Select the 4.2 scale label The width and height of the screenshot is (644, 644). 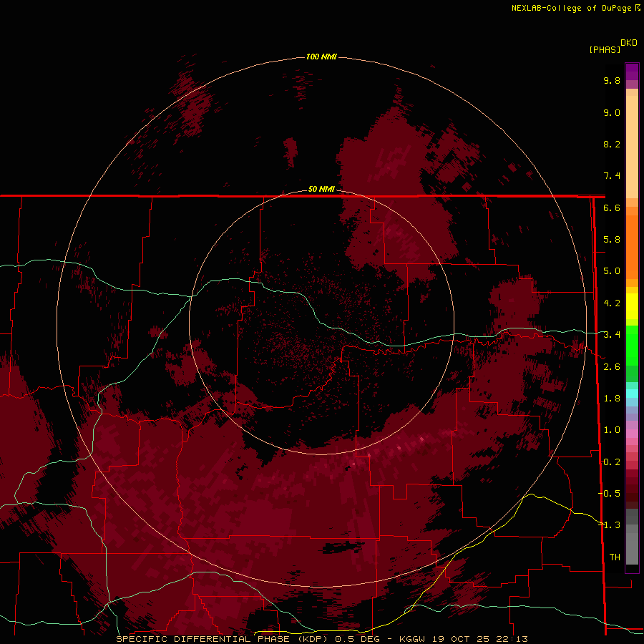(x=612, y=303)
